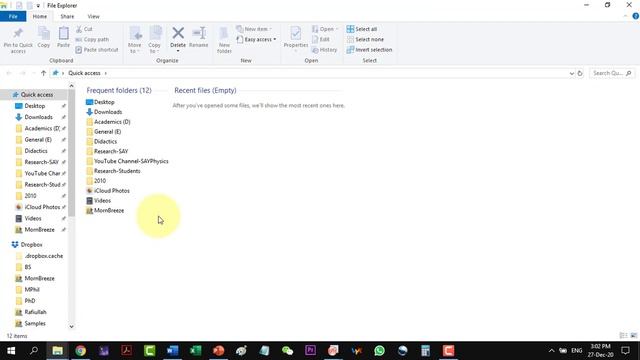Viewport: 640px width, 360px height.
Task: Select Rafiullah folder in navigation pane
Action: tap(35, 312)
